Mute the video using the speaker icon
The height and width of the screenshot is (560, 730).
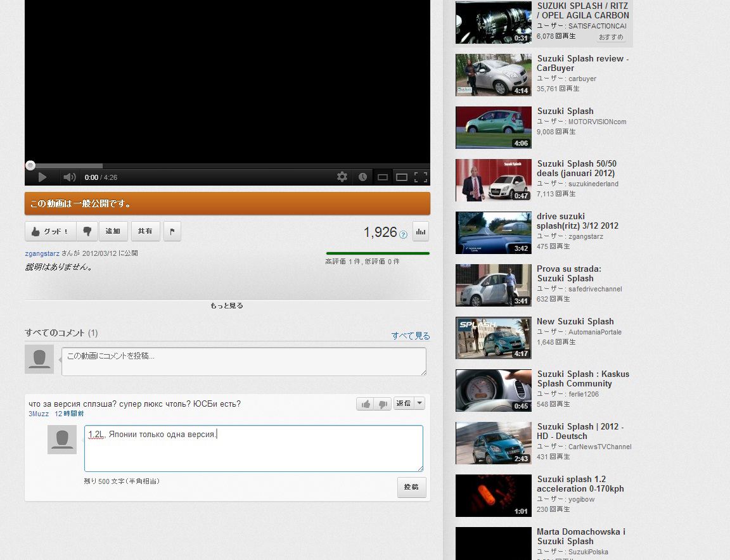[x=69, y=177]
